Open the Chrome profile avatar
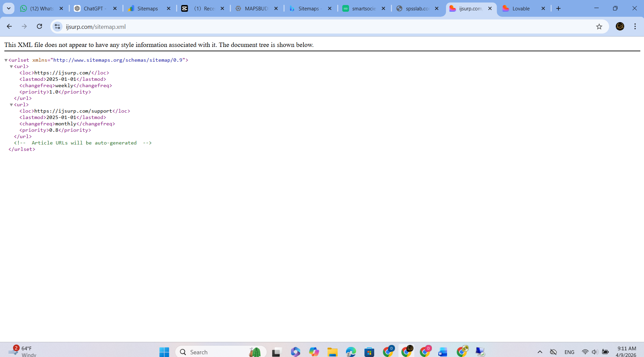Viewport: 644px width, 357px height. [620, 26]
